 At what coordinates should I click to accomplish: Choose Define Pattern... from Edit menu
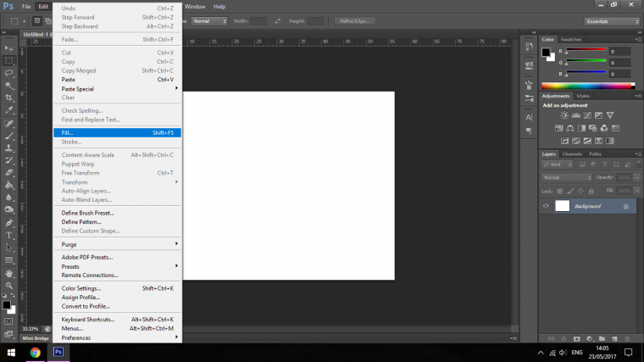pos(118,222)
